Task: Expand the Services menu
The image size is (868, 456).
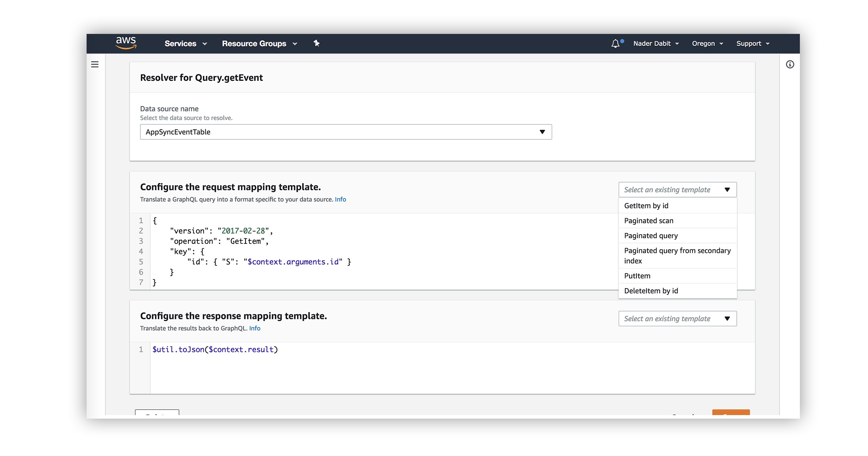Action: tap(185, 44)
